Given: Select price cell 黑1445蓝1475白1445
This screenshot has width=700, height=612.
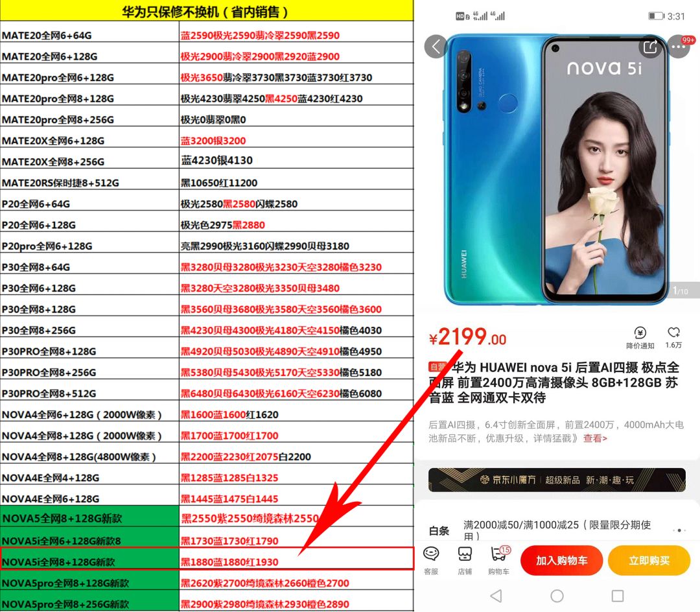Looking at the screenshot, I should click(296, 495).
